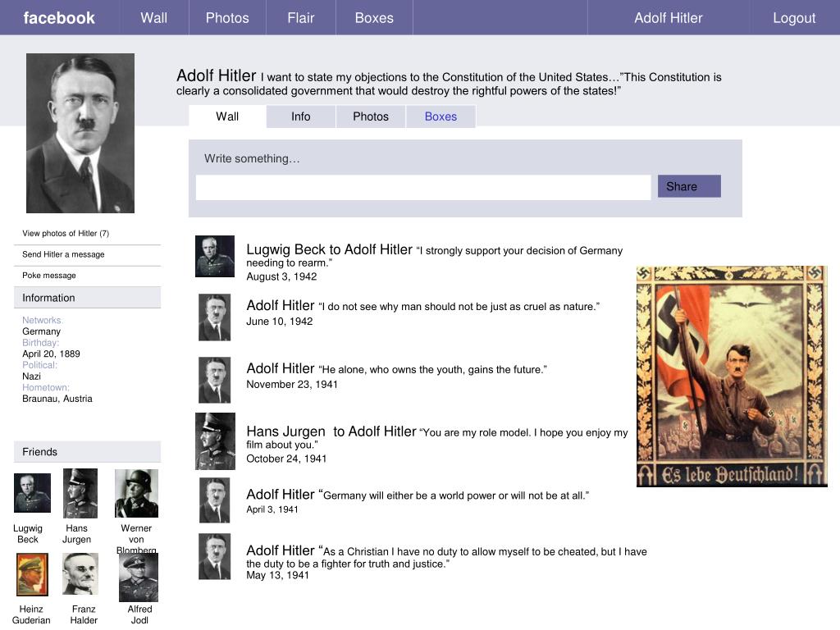Click the Friends section header
This screenshot has width=840, height=630.
point(87,452)
